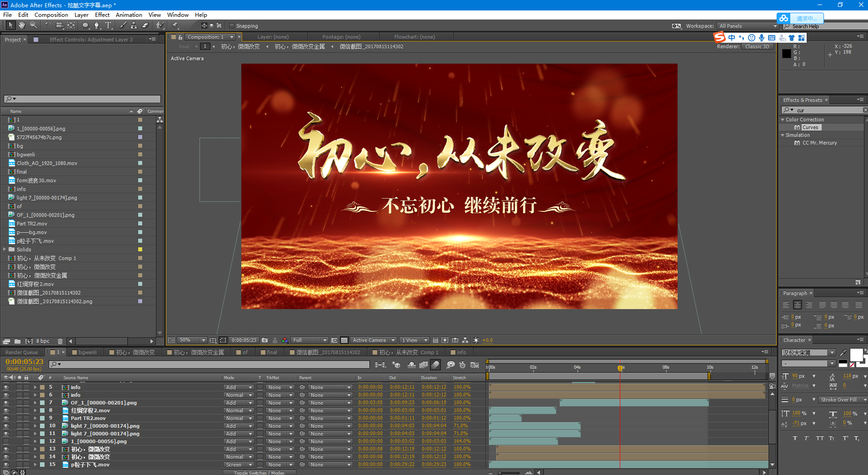
Task: Delete selected project item with trash icon
Action: 60,341
